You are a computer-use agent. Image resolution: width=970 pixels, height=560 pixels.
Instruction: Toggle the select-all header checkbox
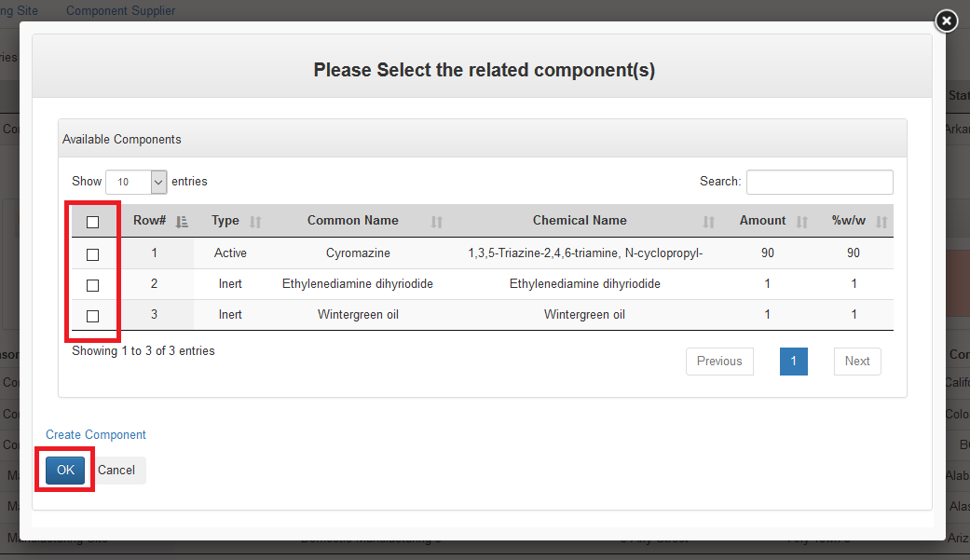(92, 222)
